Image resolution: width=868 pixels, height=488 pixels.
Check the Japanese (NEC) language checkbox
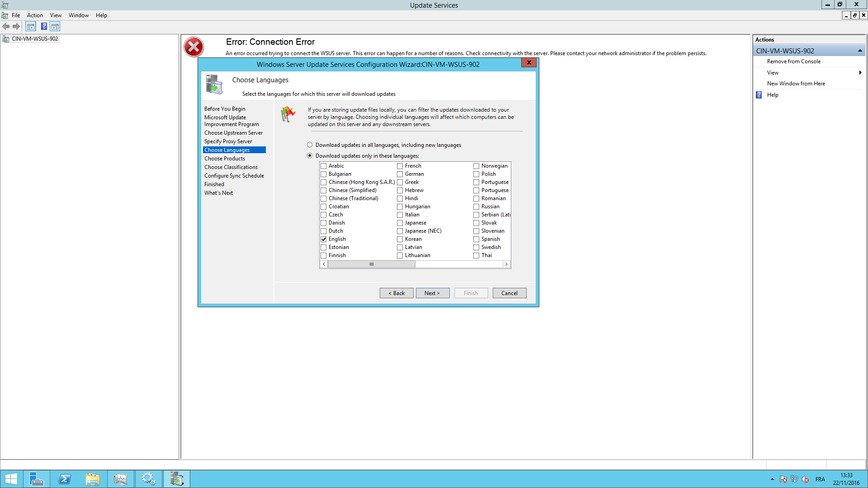tap(400, 231)
